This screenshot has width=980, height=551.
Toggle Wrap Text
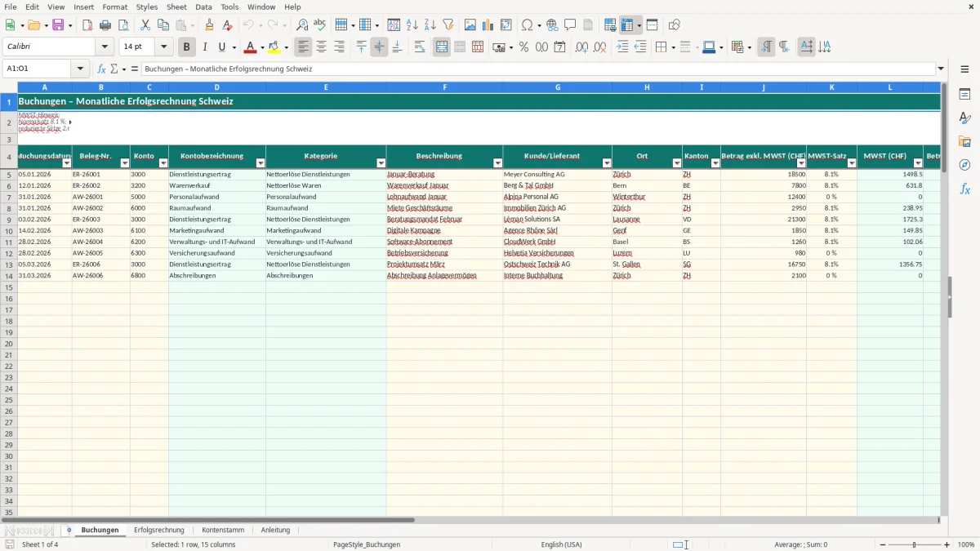[420, 47]
